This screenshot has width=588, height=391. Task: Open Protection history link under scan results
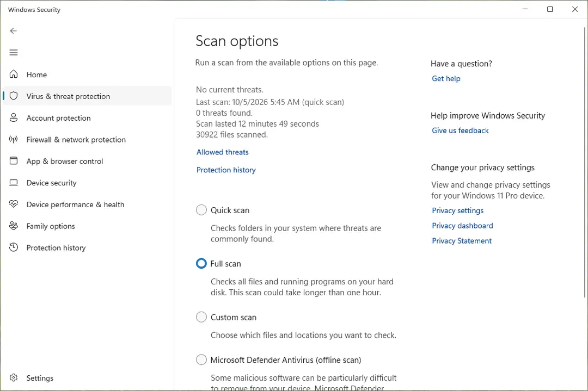coord(226,170)
